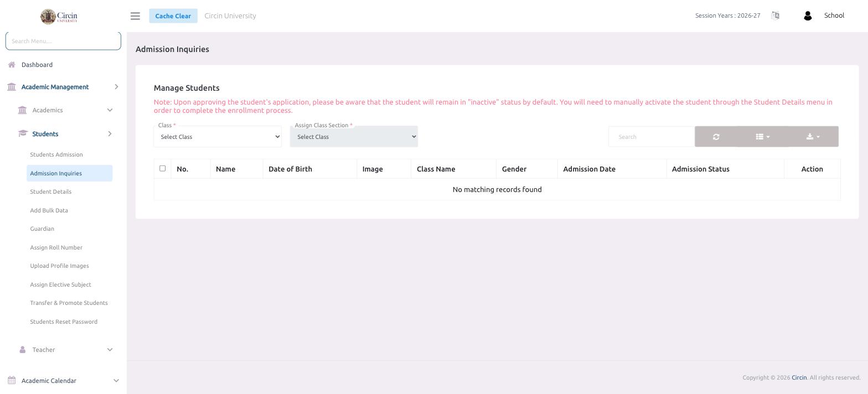The image size is (868, 394).
Task: Click the Manage Students heading
Action: point(187,88)
